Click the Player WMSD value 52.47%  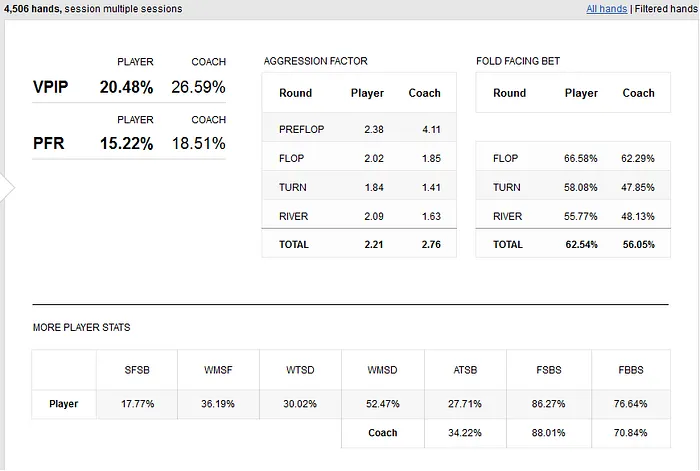383,404
